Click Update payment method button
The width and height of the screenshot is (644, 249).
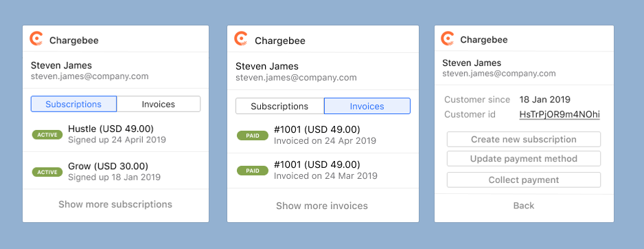(x=524, y=158)
